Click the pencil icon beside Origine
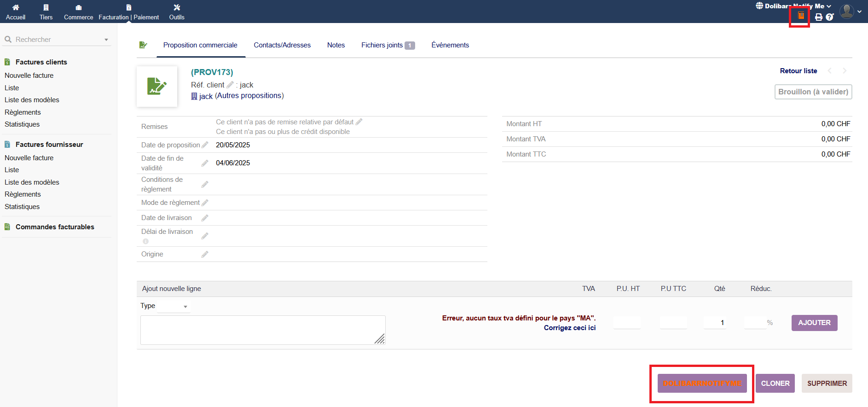The height and width of the screenshot is (407, 868). pos(205,254)
